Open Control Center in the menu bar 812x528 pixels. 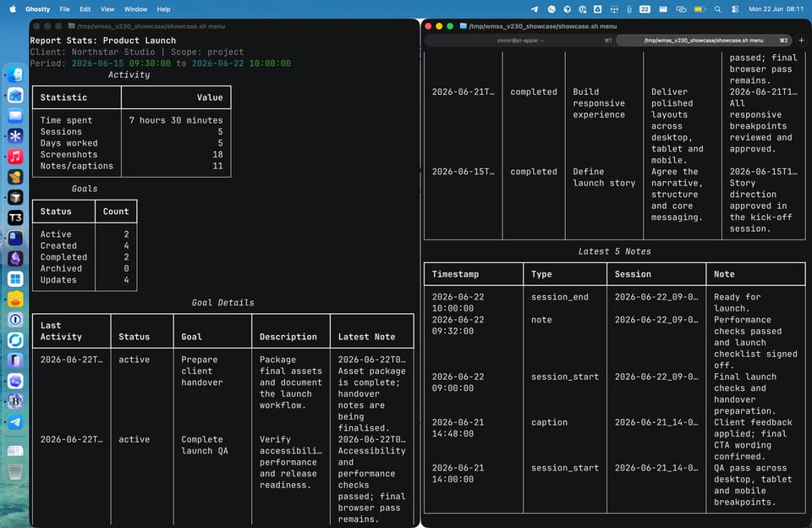click(735, 8)
